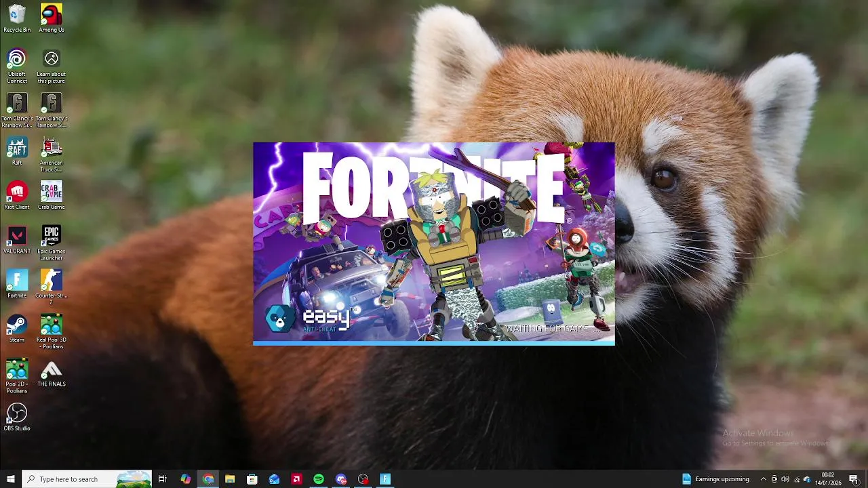Open Microsoft Store from the taskbar
Image resolution: width=868 pixels, height=488 pixels.
[252, 479]
